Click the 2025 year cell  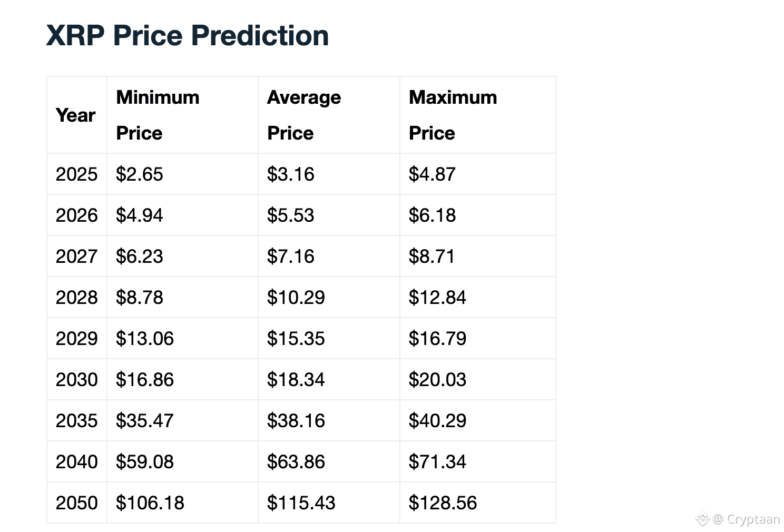point(76,174)
